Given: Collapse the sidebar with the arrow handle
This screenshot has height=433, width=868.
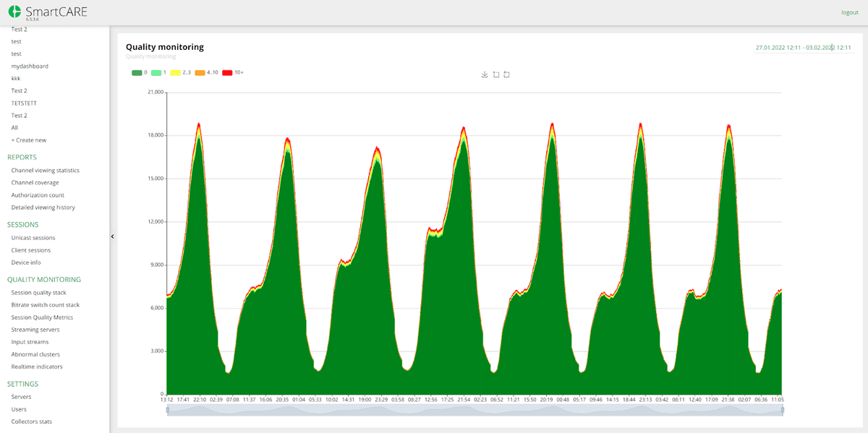Looking at the screenshot, I should 112,236.
